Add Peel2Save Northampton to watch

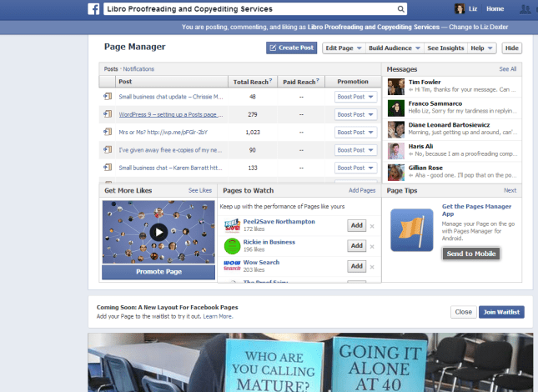click(356, 225)
